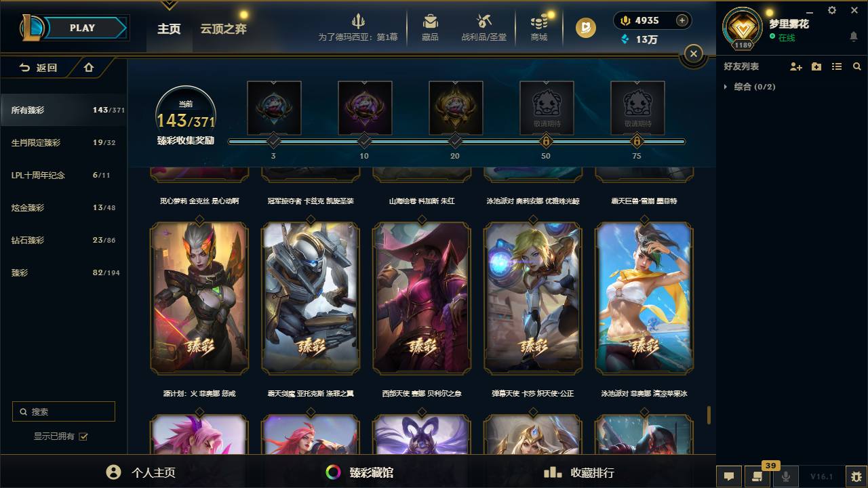Image resolution: width=868 pixels, height=488 pixels.
Task: Toggle the 显示已拥有 checkbox
Action: coord(83,436)
